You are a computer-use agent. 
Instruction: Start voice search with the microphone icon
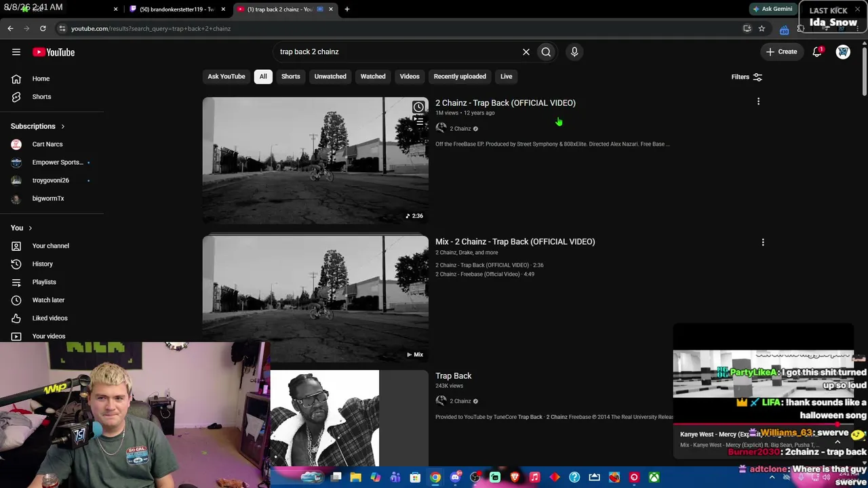574,52
